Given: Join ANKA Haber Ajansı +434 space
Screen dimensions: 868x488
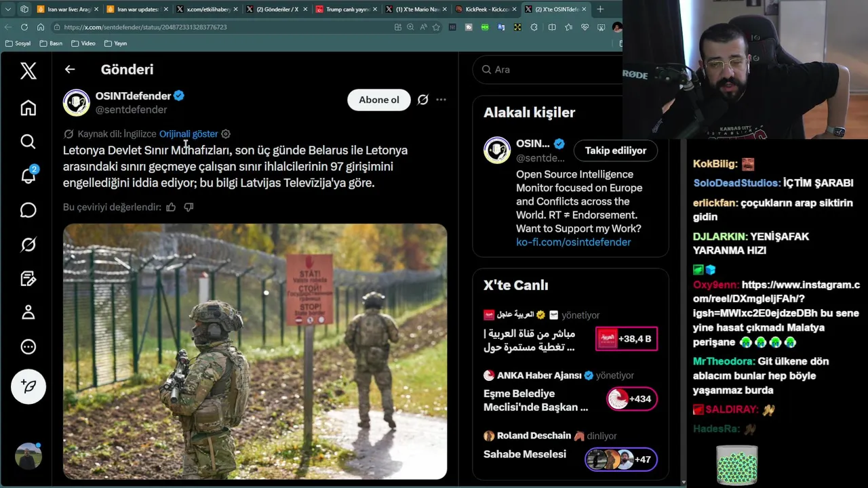Looking at the screenshot, I should pos(631,399).
